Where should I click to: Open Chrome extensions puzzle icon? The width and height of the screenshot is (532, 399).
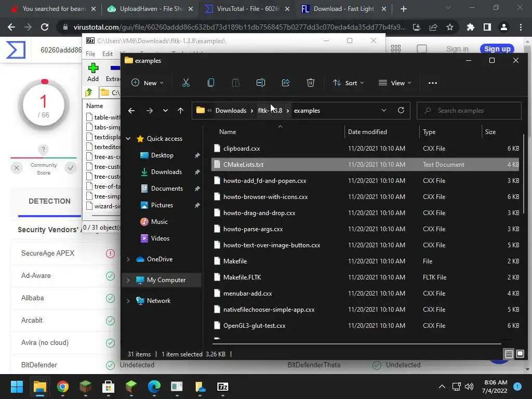[x=471, y=27]
